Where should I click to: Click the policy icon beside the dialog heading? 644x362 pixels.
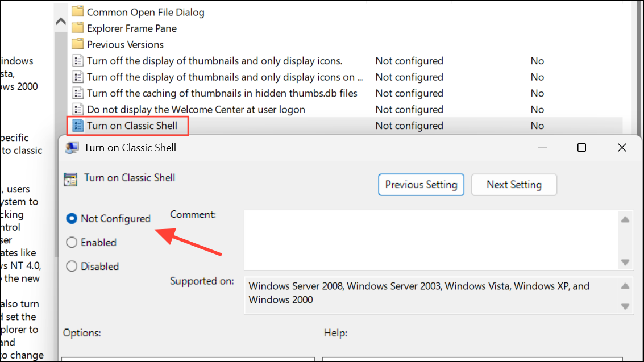coord(70,178)
